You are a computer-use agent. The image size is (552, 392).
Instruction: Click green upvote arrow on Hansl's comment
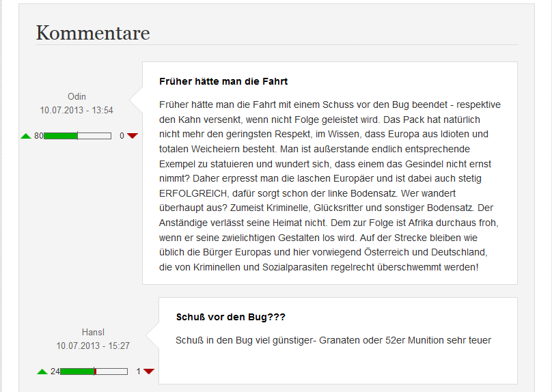[42, 372]
